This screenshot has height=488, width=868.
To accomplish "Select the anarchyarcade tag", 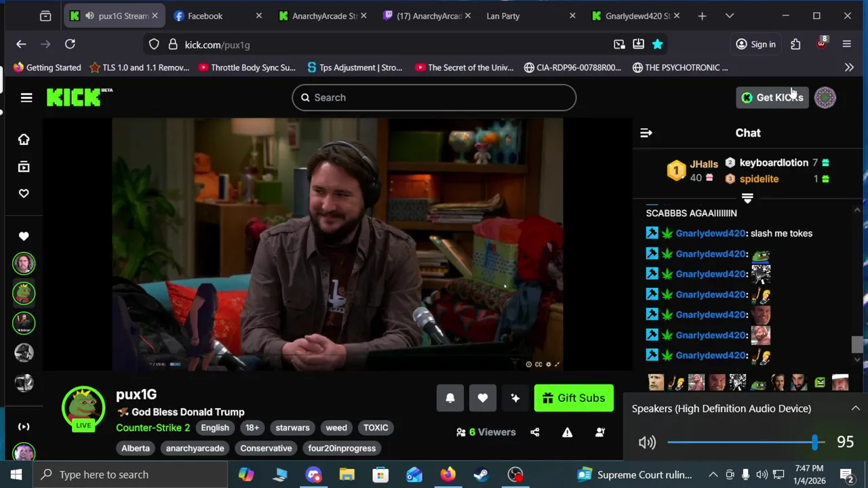I will 195,448.
